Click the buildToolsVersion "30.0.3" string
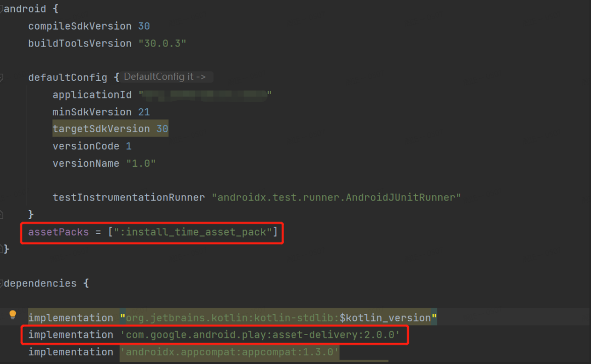 coord(162,43)
